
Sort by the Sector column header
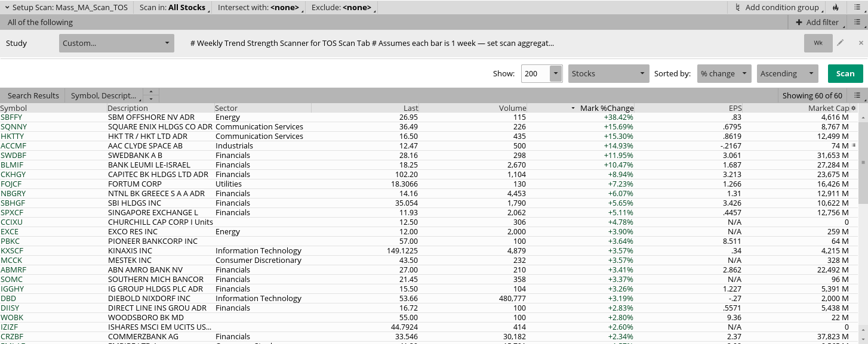[263, 108]
